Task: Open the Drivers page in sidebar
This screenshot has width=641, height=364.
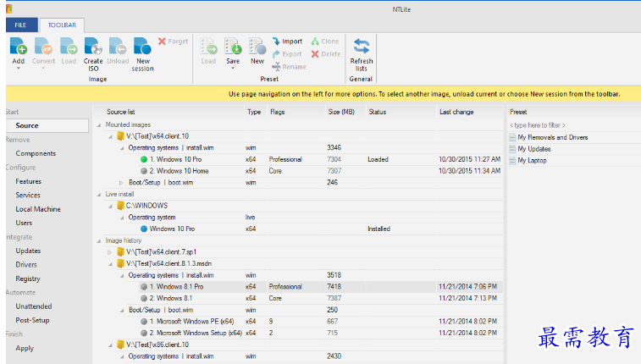Action: [26, 264]
